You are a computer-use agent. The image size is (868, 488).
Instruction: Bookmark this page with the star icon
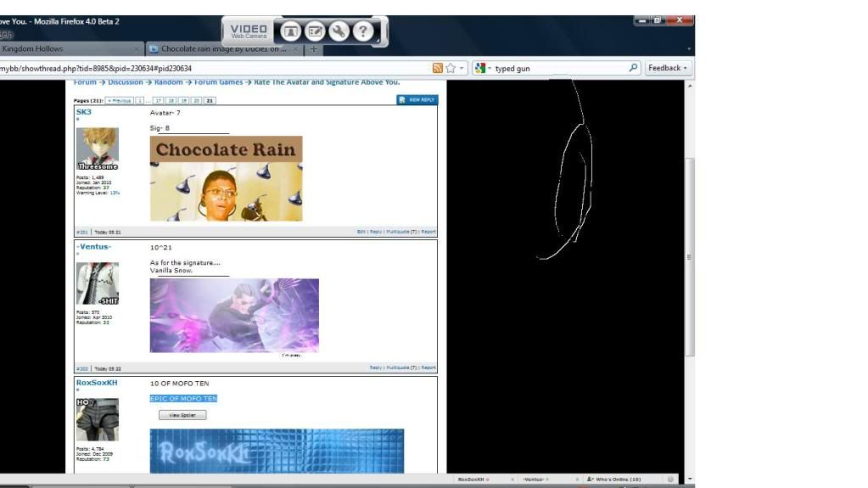tap(451, 68)
